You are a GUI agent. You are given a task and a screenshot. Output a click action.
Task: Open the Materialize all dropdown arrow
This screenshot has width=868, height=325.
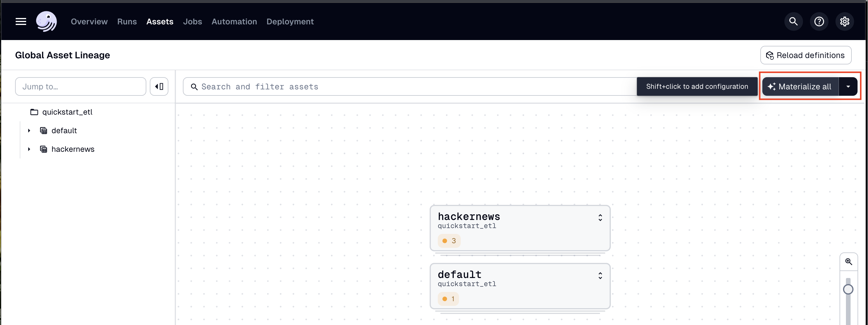coord(849,86)
